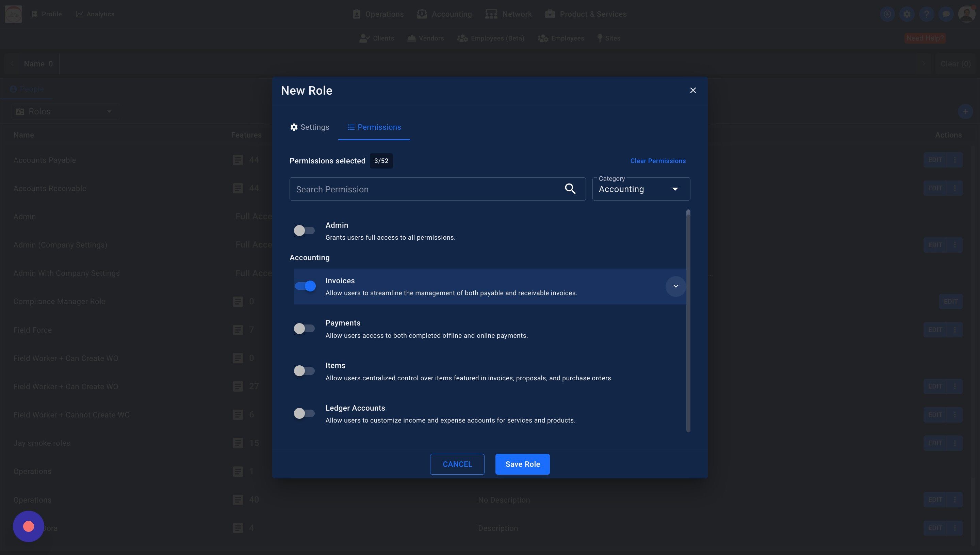Click the Clear Permissions link
Viewport: 980px width, 555px height.
(x=658, y=161)
